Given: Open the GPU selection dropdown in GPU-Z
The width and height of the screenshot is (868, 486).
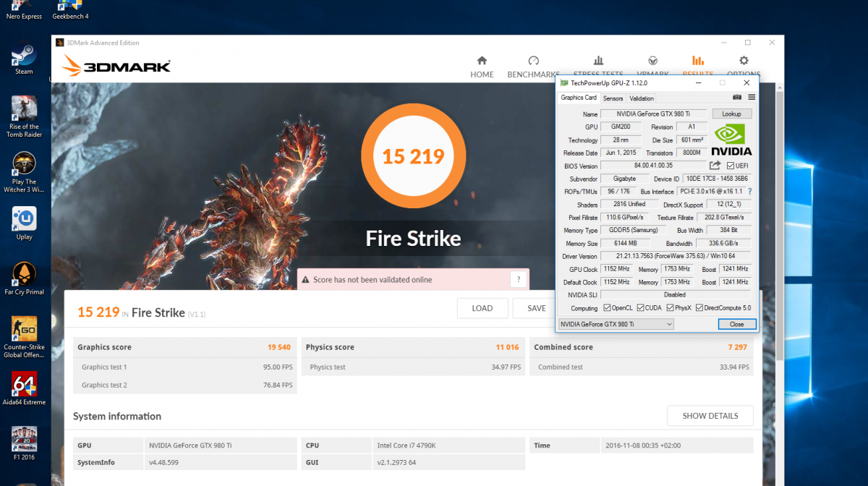Looking at the screenshot, I should [x=616, y=325].
